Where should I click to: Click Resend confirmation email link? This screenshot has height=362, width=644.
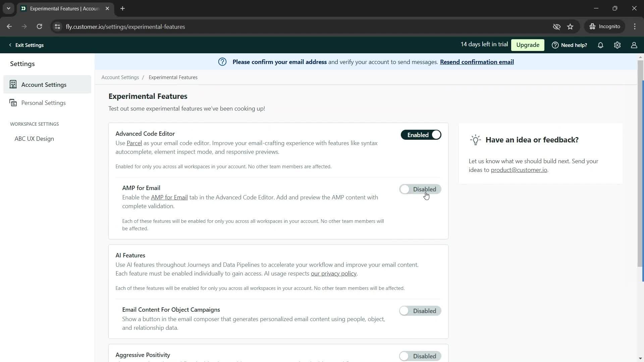tap(477, 62)
